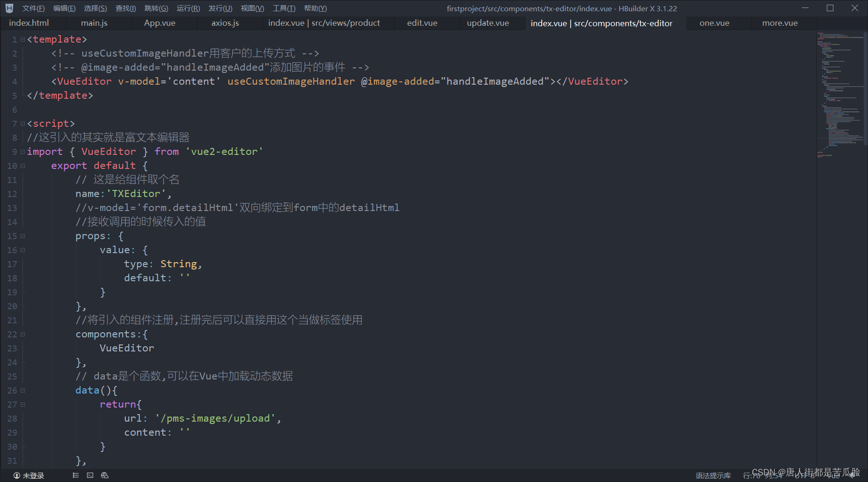Click the 'export default' keyword on line 10
Screen dimensions: 868x482
click(x=93, y=166)
